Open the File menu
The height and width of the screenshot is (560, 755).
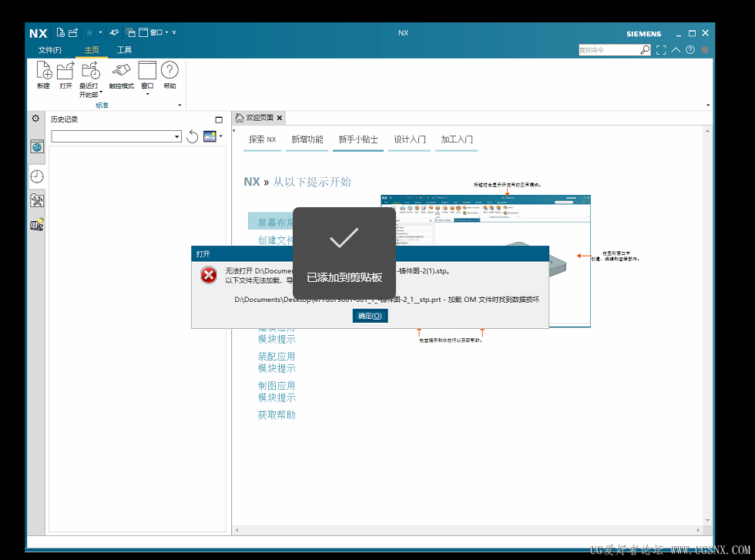[x=49, y=49]
